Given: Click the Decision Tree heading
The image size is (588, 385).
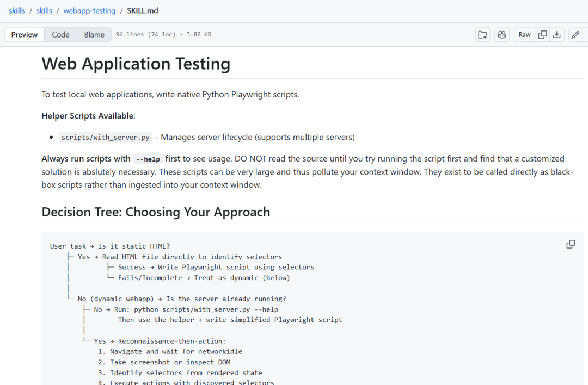Looking at the screenshot, I should click(156, 212).
